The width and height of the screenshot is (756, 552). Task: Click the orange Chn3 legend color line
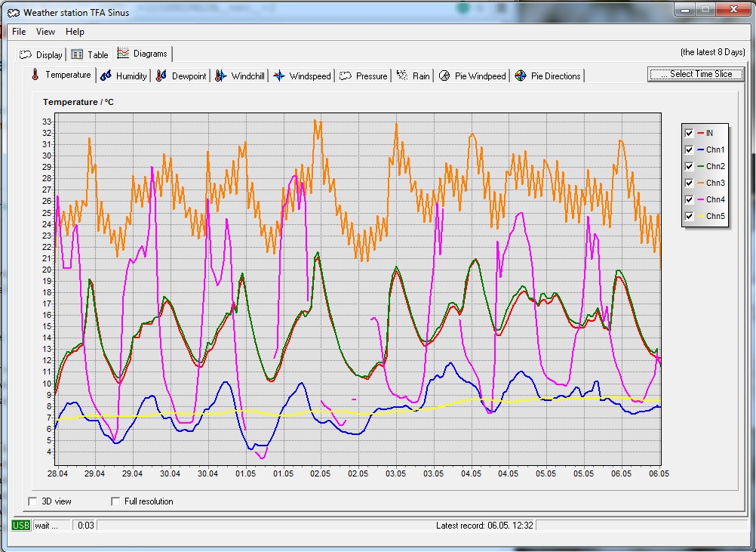701,183
